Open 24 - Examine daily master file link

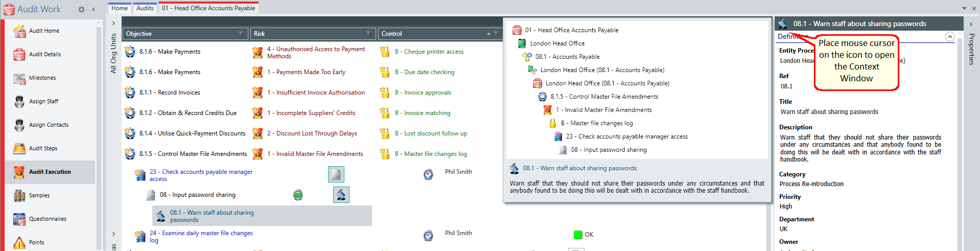[x=201, y=237]
